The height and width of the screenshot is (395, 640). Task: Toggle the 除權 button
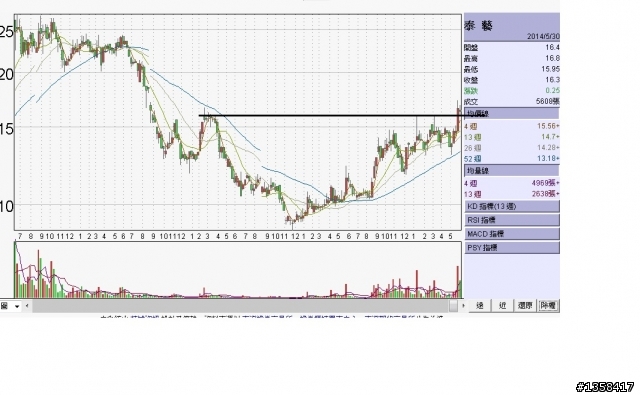click(548, 306)
